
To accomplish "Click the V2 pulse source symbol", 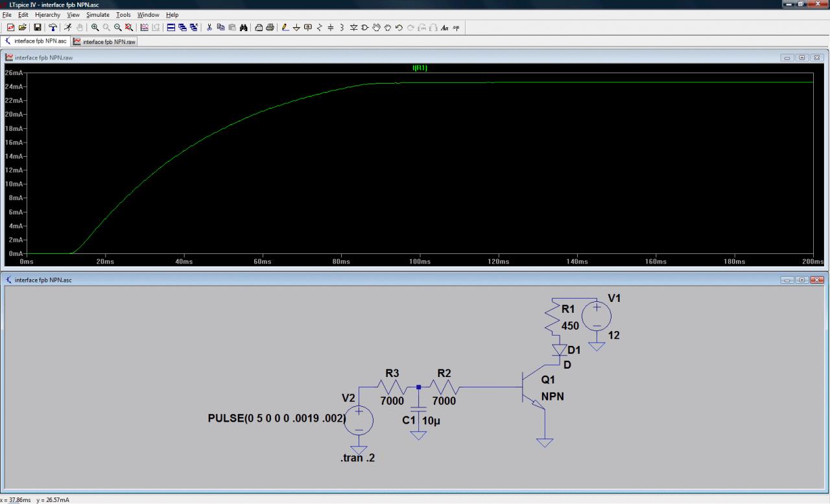I will tap(358, 420).
